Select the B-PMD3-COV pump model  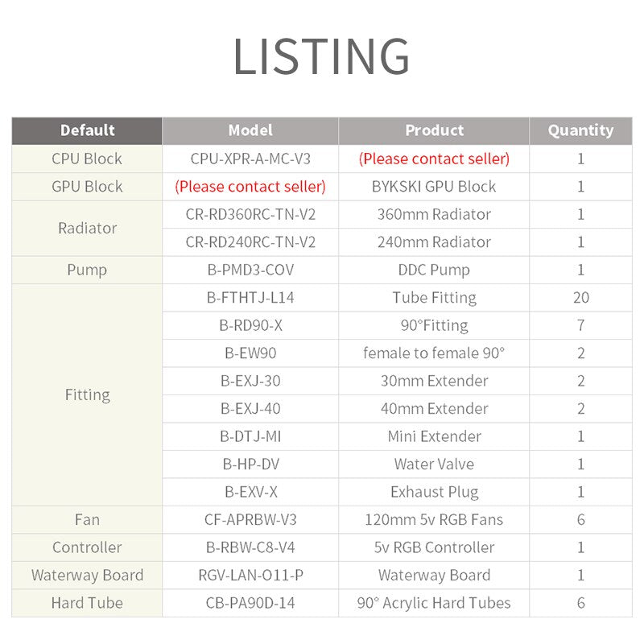(250, 270)
